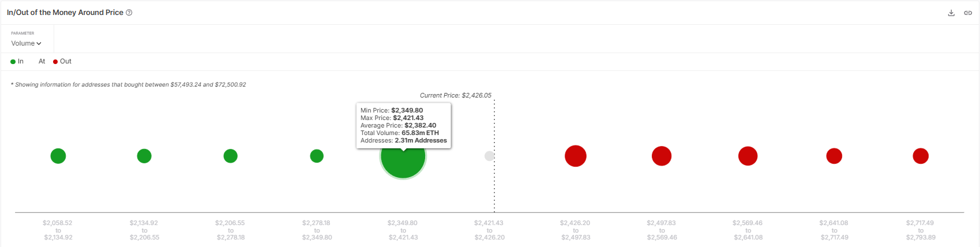Select green bubble for $2,058.52 range

coord(58,156)
